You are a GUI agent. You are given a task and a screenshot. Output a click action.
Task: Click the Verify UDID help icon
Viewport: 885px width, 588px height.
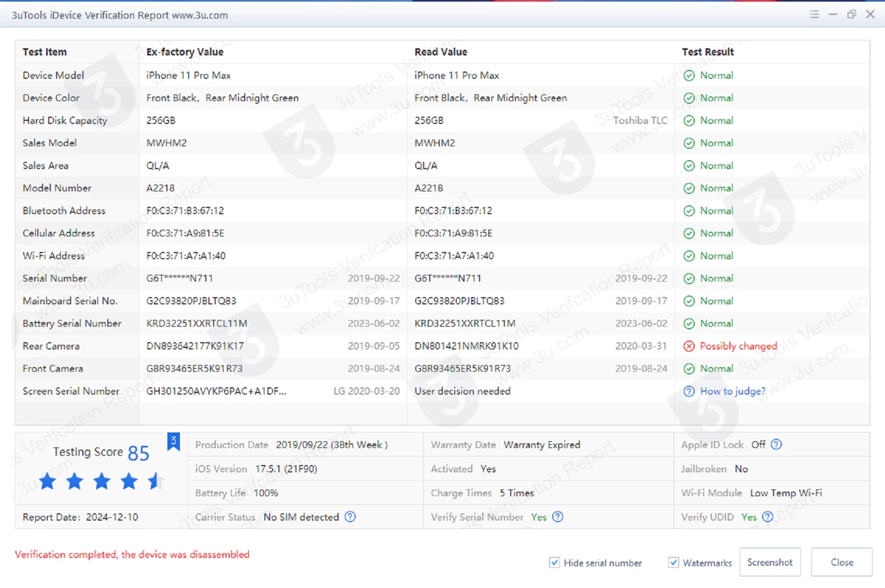click(x=768, y=517)
